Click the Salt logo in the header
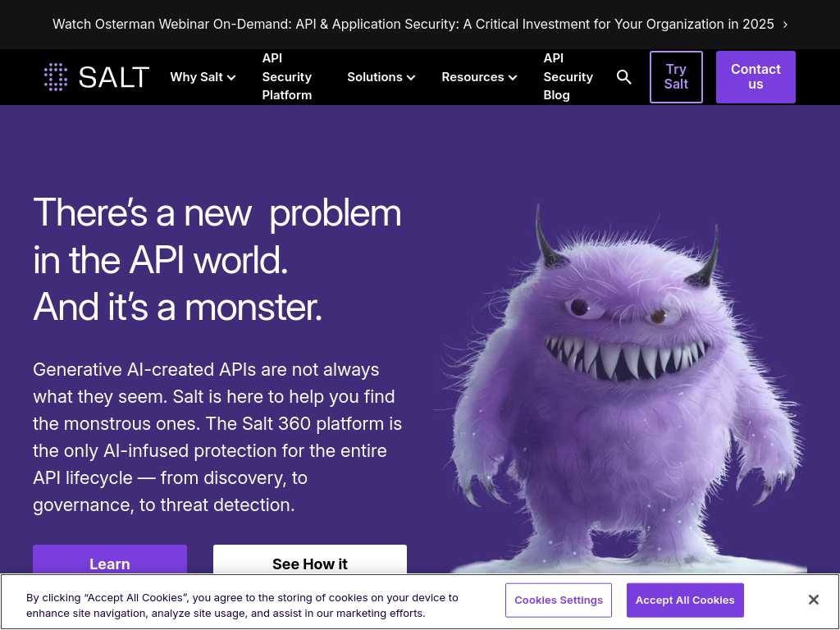 point(97,77)
